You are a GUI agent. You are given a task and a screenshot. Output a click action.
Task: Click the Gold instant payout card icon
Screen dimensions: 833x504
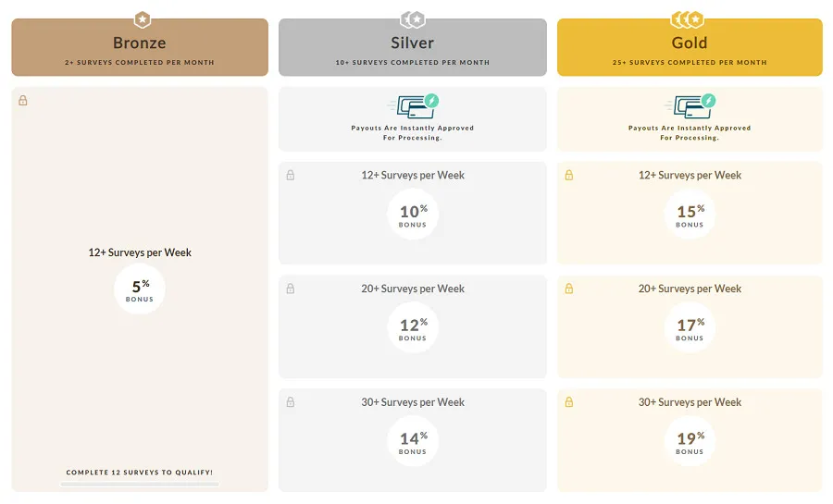click(x=690, y=105)
